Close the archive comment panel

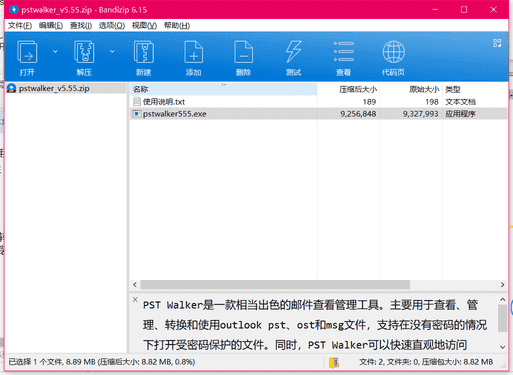135,299
